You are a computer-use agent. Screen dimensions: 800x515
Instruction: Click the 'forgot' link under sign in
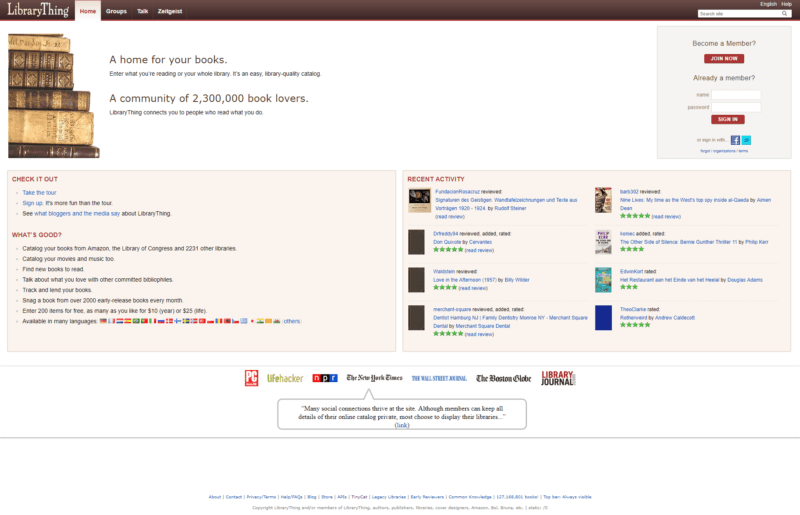coord(705,151)
